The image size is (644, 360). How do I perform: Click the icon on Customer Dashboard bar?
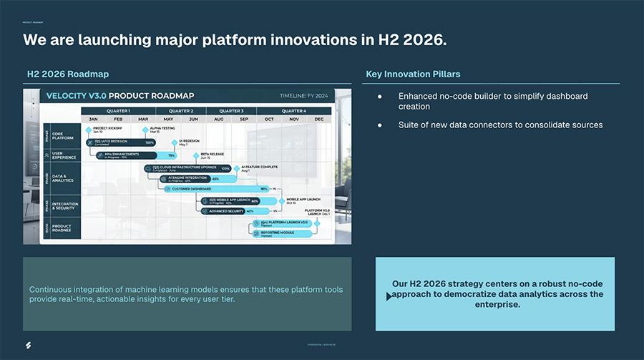click(167, 189)
